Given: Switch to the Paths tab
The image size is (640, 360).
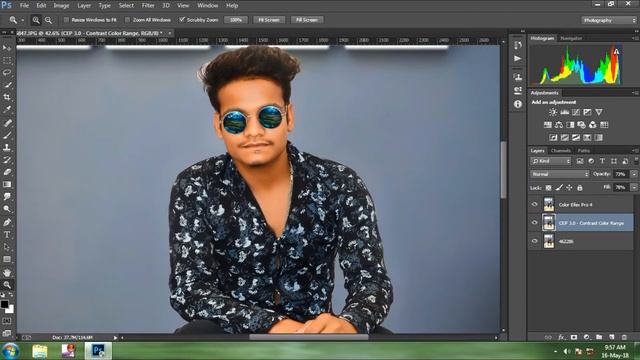Looking at the screenshot, I should 584,151.
